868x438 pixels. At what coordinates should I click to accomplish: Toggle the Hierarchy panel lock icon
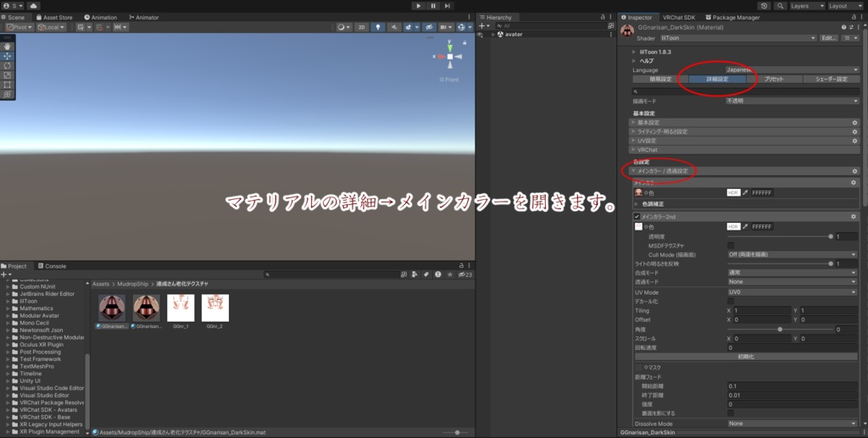(603, 17)
